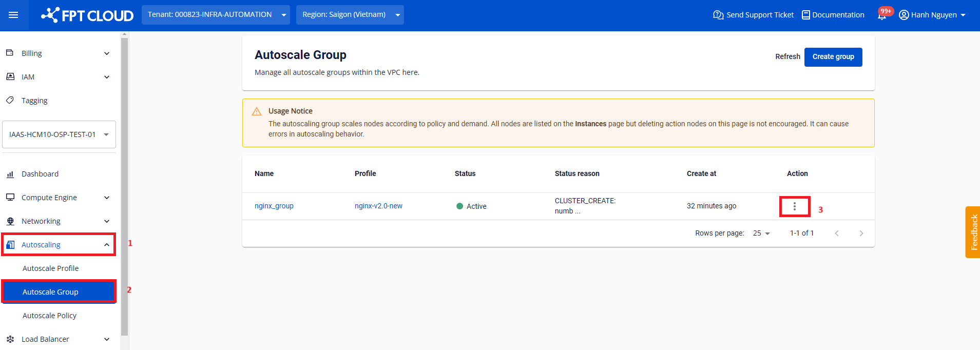Open the Region Saigon dropdown
This screenshot has width=980, height=350.
coord(350,15)
